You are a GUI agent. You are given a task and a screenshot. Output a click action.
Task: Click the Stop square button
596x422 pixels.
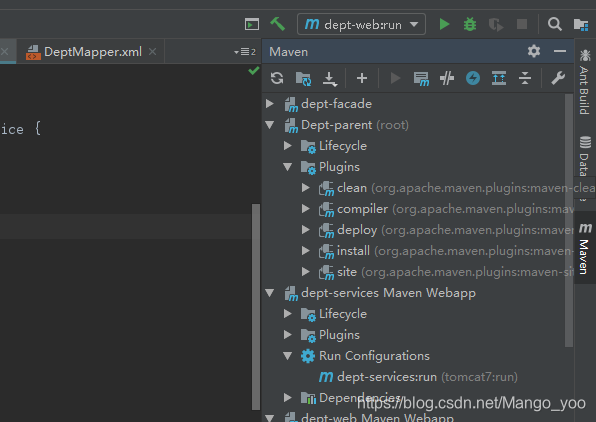click(x=522, y=24)
